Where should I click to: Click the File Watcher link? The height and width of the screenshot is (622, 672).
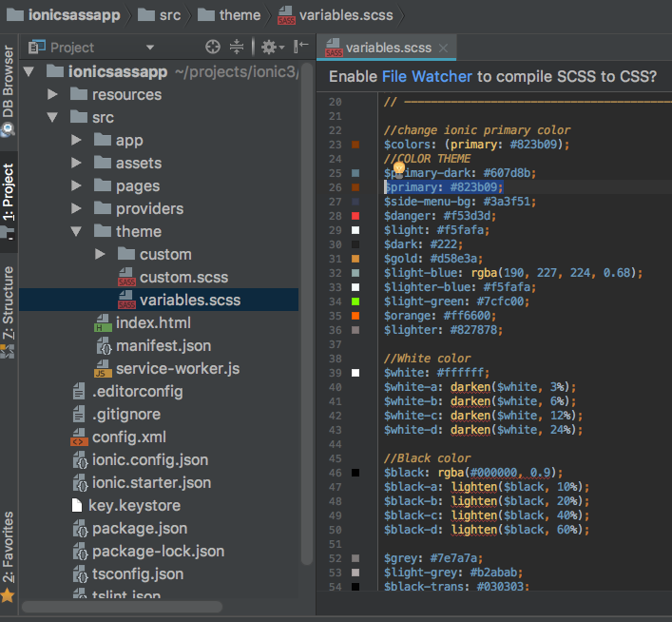427,76
